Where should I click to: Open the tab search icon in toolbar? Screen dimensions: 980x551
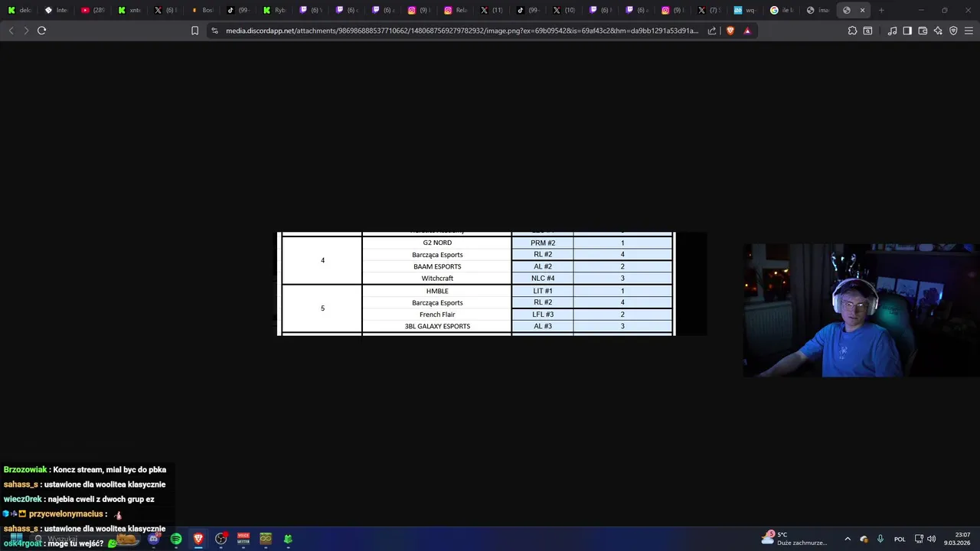coord(867,31)
